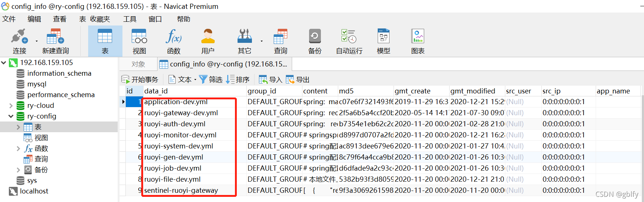The image size is (644, 202).
Task: Select the mysql database
Action: pyautogui.click(x=37, y=84)
